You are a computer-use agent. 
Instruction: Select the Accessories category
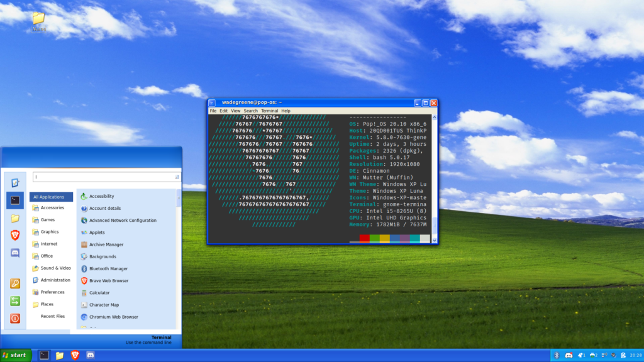(51, 207)
